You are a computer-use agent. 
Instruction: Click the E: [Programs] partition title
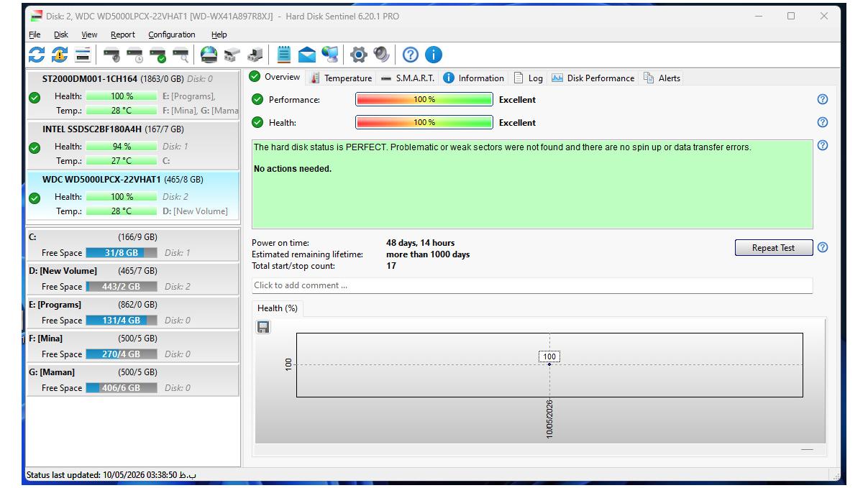point(55,305)
